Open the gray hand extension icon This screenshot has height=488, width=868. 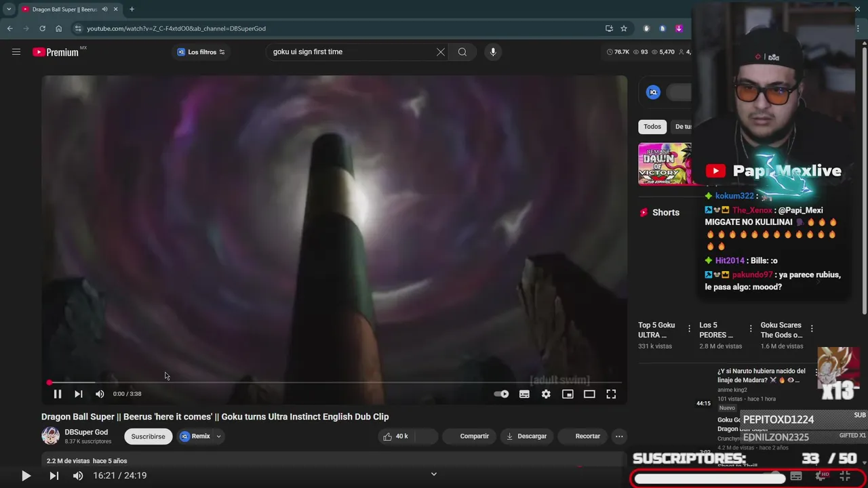[x=646, y=28]
